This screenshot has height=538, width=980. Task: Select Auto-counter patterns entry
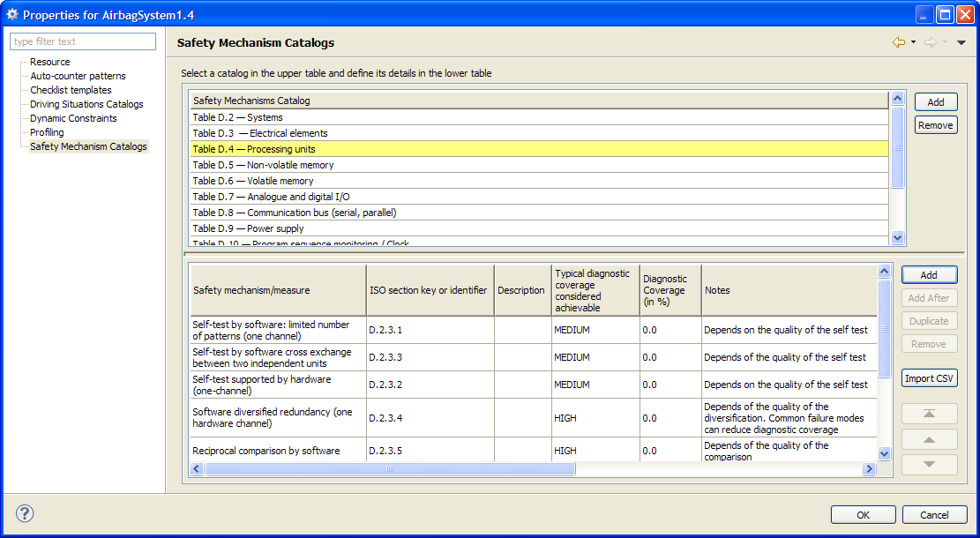[78, 76]
